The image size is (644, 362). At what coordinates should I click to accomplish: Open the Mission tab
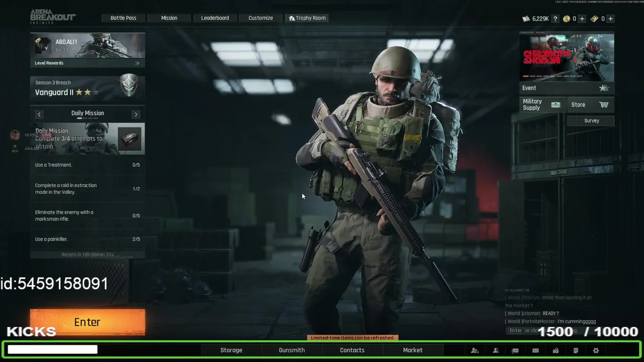(x=169, y=18)
